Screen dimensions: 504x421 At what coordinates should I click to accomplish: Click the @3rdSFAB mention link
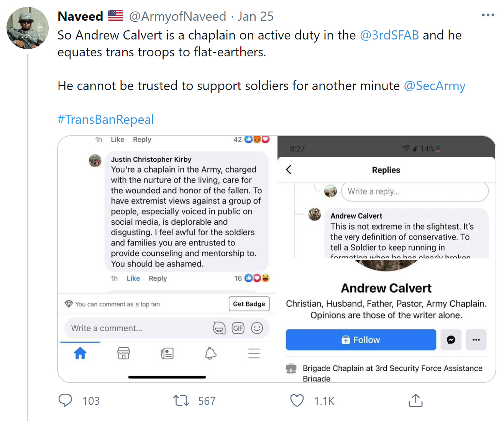[389, 35]
